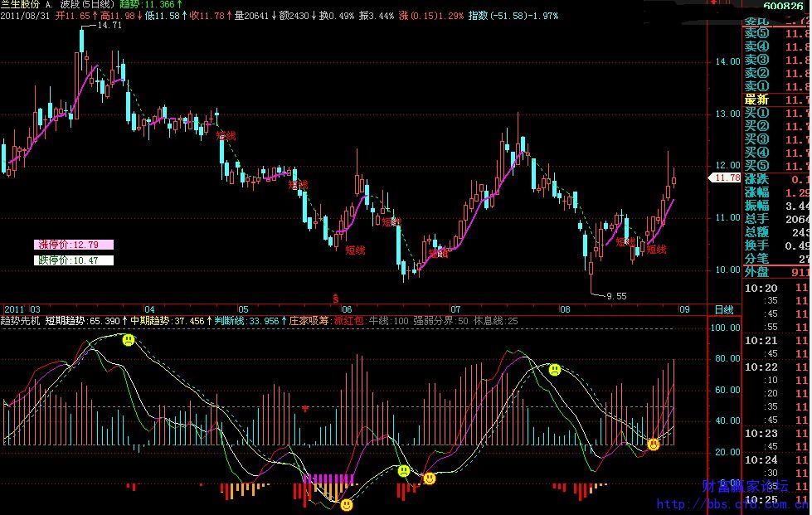Click the sad-face marker near July peak

(553, 369)
